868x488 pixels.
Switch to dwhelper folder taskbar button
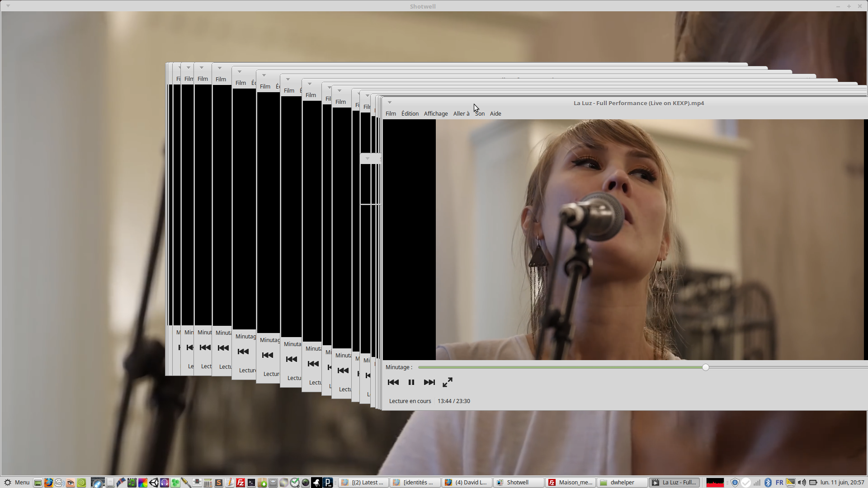622,483
